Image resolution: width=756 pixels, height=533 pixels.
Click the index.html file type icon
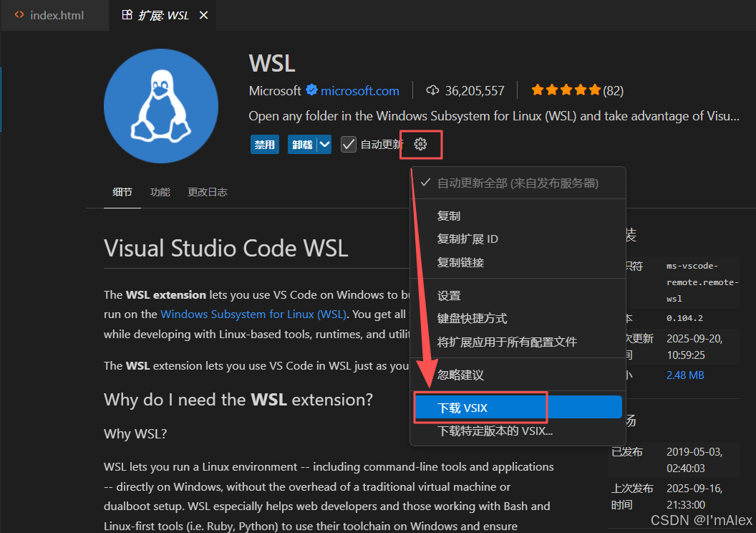(x=19, y=15)
